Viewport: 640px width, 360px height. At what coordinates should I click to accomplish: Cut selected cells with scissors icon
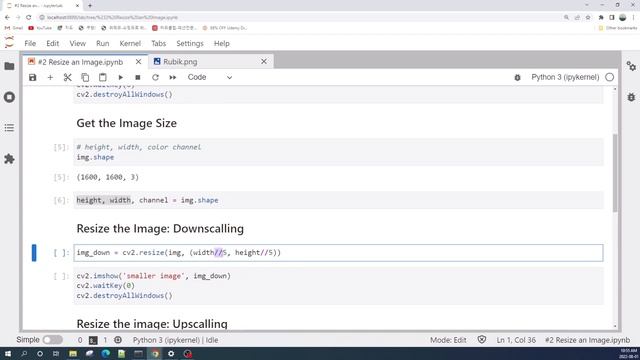click(68, 77)
